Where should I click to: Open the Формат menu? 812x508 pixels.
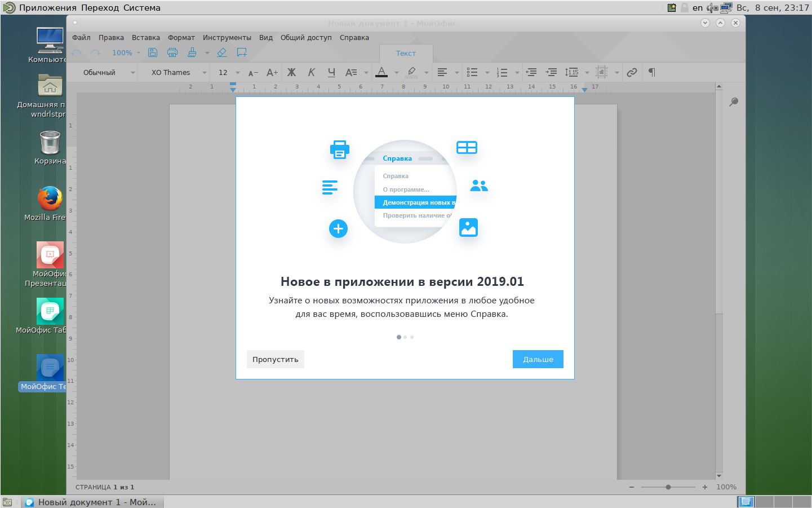[x=181, y=37]
